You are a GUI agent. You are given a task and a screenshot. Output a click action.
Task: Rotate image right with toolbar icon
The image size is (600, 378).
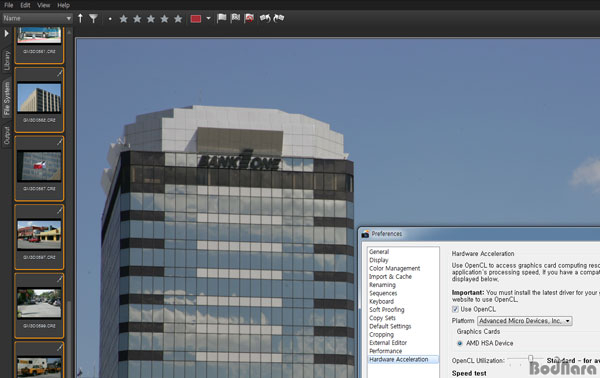tap(279, 18)
